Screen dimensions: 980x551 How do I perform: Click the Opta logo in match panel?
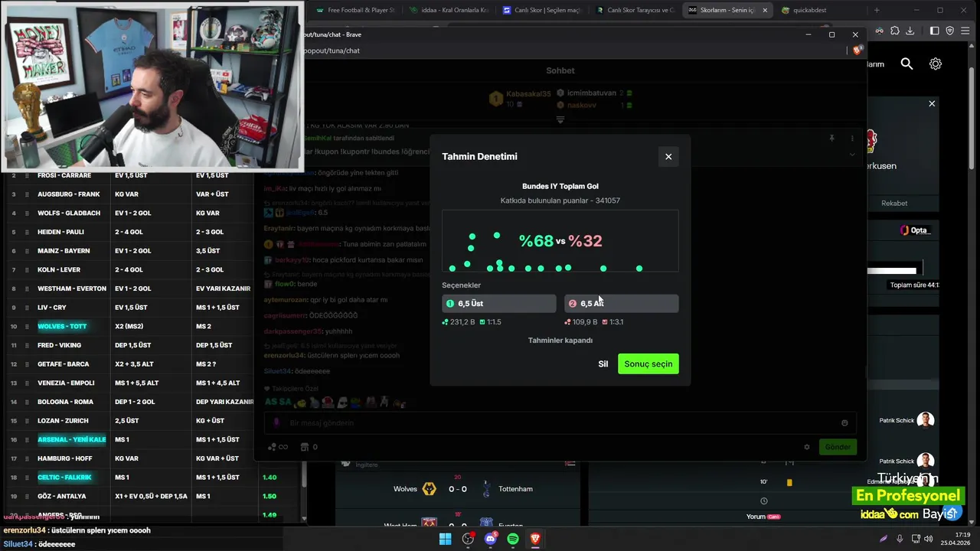915,230
